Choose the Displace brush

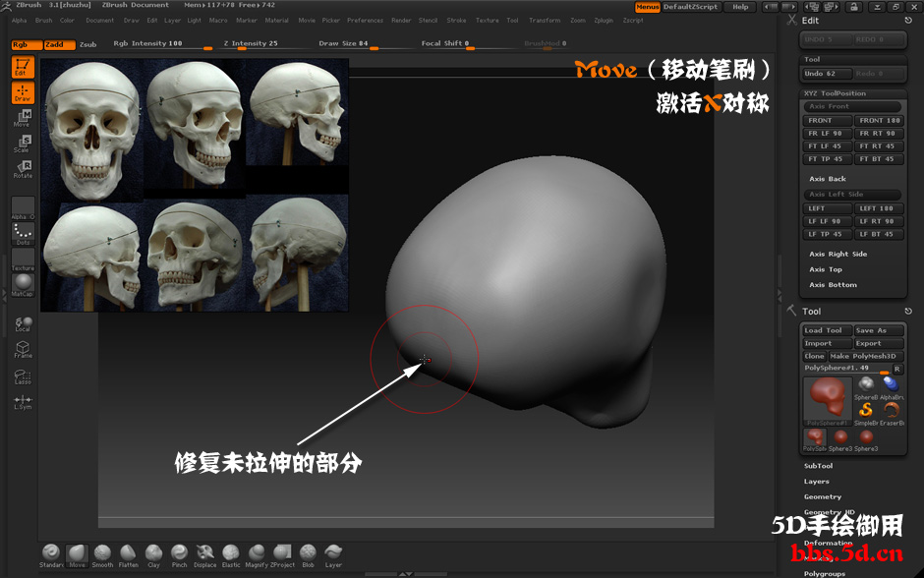pyautogui.click(x=205, y=555)
